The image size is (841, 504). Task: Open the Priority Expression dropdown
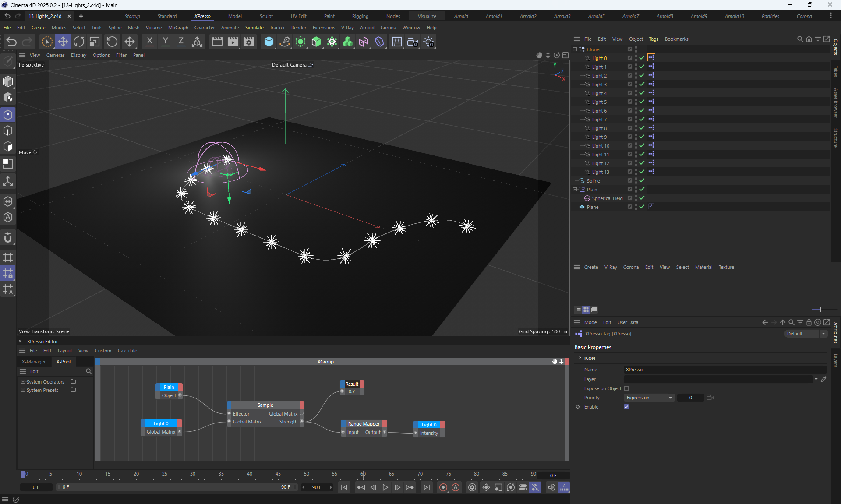click(649, 398)
